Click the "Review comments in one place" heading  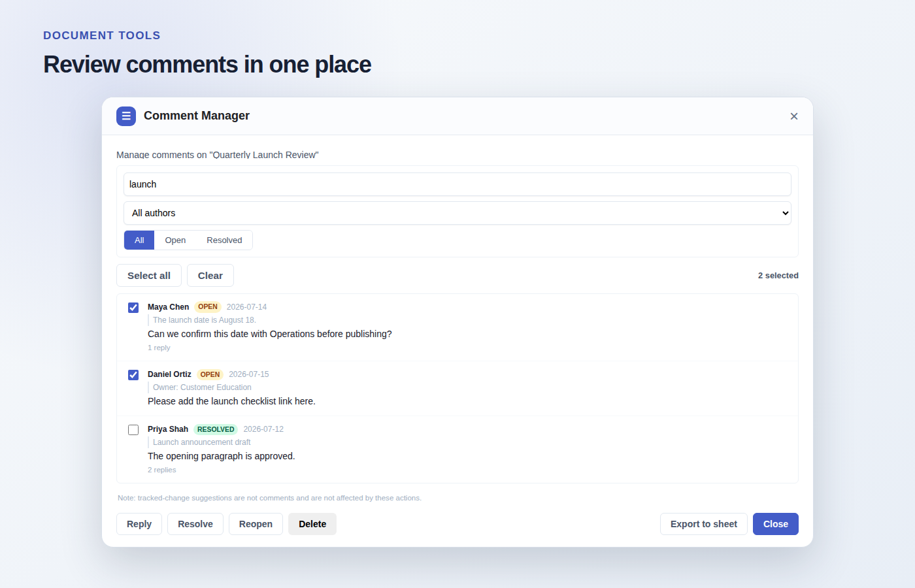click(x=207, y=65)
